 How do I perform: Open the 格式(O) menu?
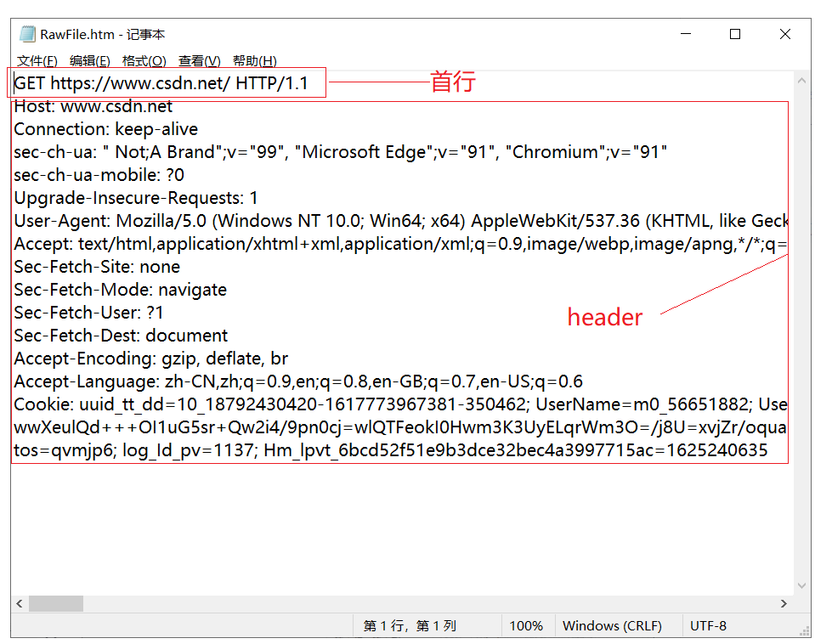(144, 60)
